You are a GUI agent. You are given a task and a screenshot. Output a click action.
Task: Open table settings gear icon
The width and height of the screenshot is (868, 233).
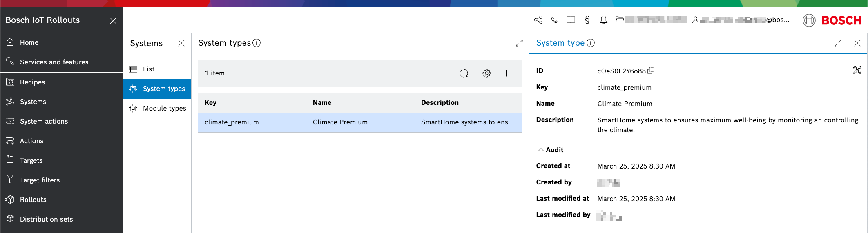pos(486,73)
